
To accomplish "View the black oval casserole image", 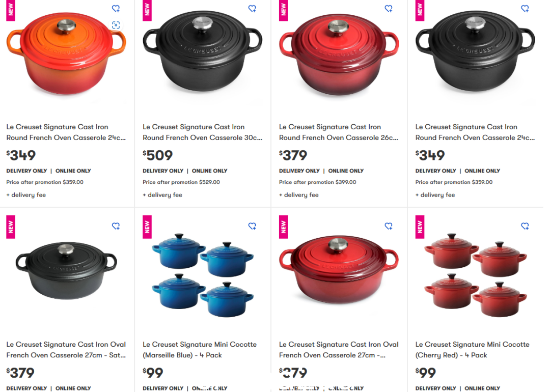I will pyautogui.click(x=66, y=271).
